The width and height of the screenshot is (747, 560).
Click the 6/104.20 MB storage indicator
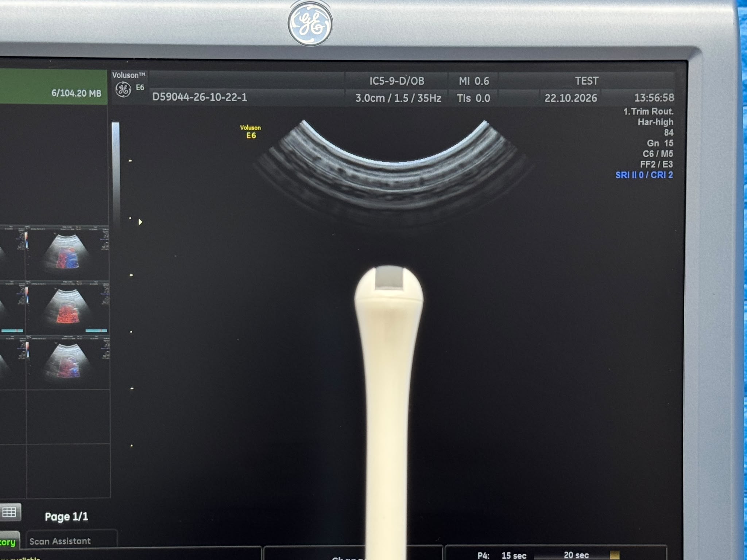point(76,93)
